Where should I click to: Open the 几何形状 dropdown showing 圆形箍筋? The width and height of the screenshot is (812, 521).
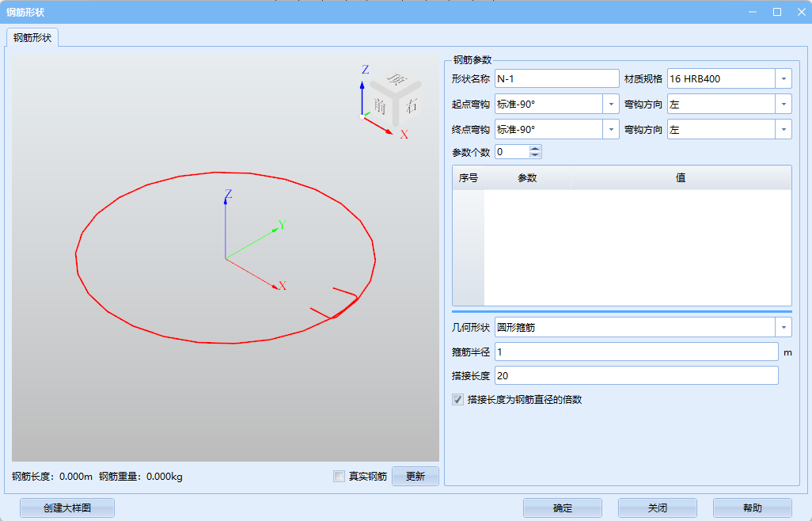[x=783, y=327]
